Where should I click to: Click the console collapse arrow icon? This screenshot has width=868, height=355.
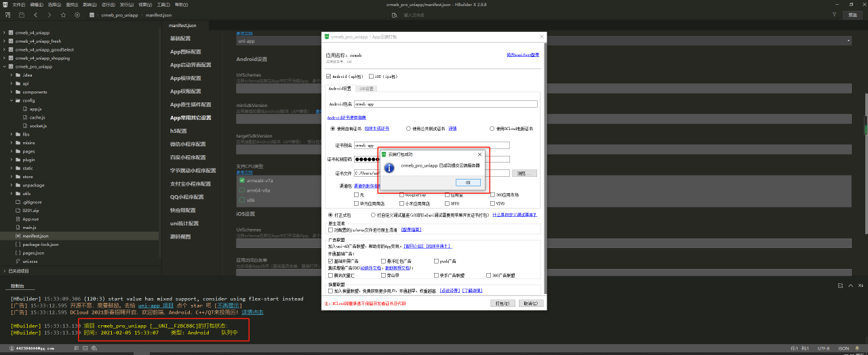(x=851, y=286)
